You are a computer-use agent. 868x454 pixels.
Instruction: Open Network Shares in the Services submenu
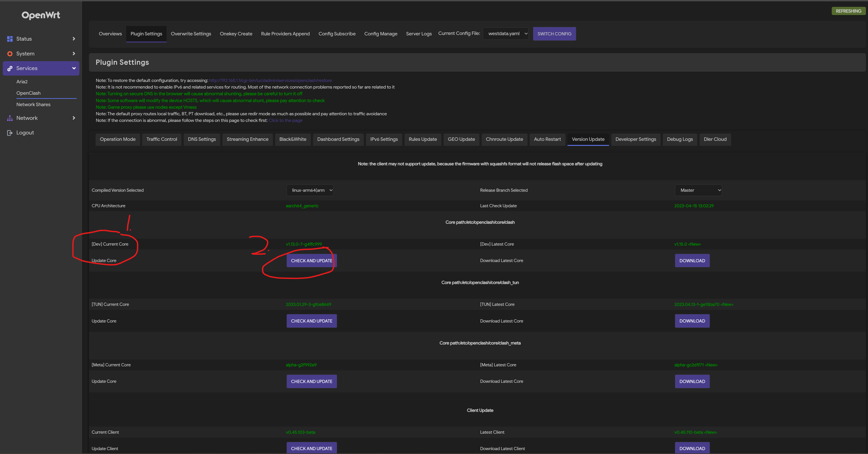click(x=33, y=105)
